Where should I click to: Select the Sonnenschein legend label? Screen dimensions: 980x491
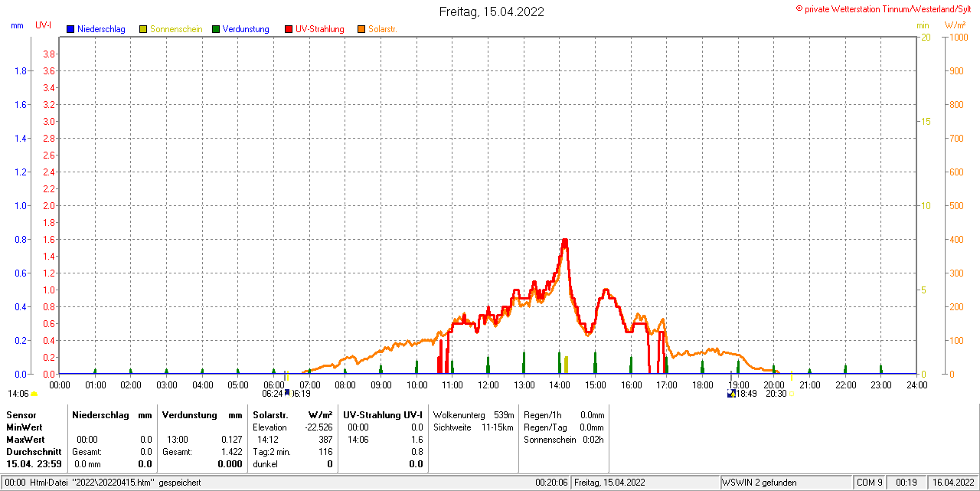tap(176, 29)
